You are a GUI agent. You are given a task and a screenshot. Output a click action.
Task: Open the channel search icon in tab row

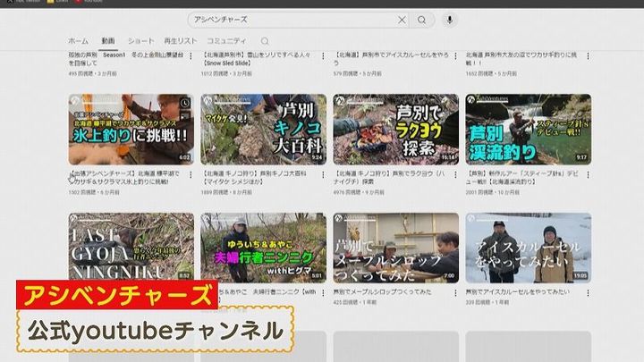point(265,41)
